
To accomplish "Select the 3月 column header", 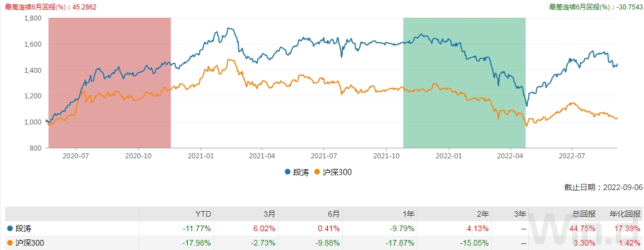I will tap(269, 214).
